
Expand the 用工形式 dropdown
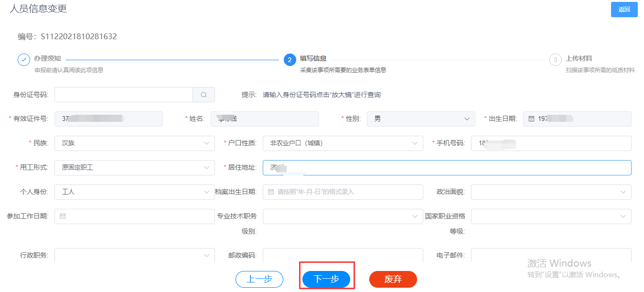134,167
